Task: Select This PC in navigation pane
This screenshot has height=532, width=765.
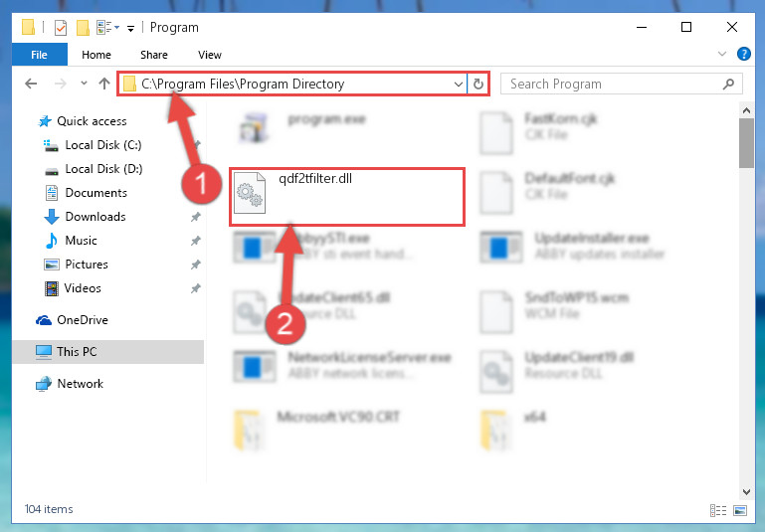Action: point(107,352)
